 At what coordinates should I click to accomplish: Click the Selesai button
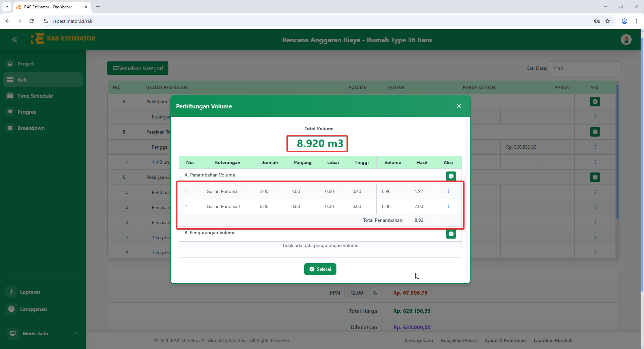pos(320,269)
